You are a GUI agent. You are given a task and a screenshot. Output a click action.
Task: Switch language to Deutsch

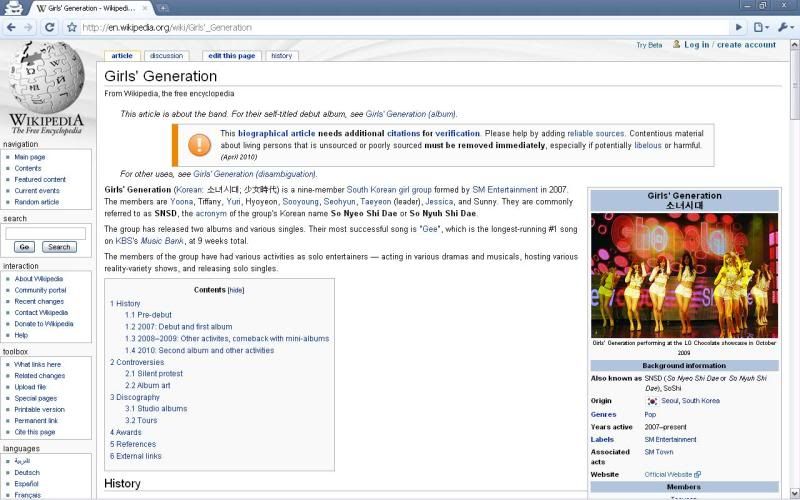click(x=27, y=473)
